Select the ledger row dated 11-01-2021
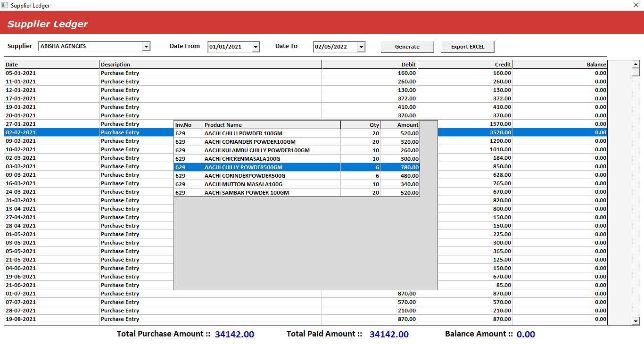Screen dimensions: 644x344 tap(305, 82)
